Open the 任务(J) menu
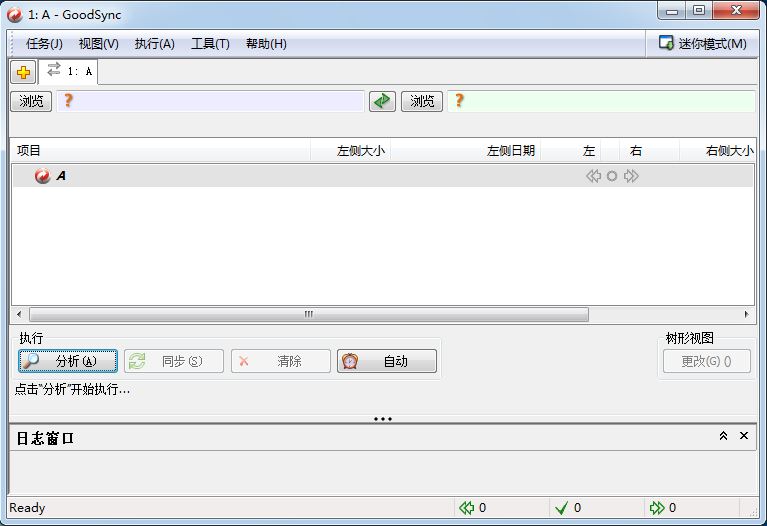 coord(44,44)
